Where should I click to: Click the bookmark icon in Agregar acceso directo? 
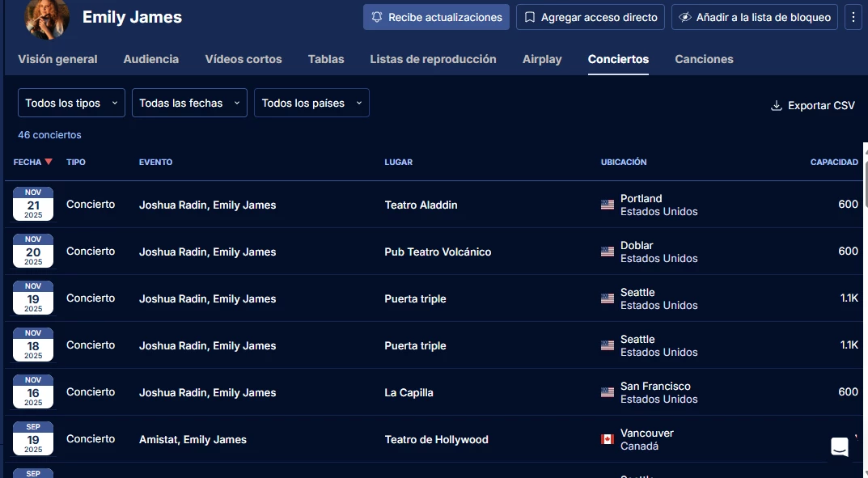(530, 17)
